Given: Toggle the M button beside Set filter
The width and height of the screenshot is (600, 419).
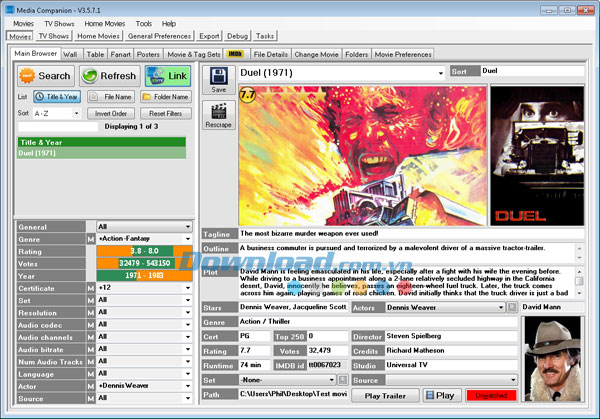Looking at the screenshot, I should (x=91, y=300).
